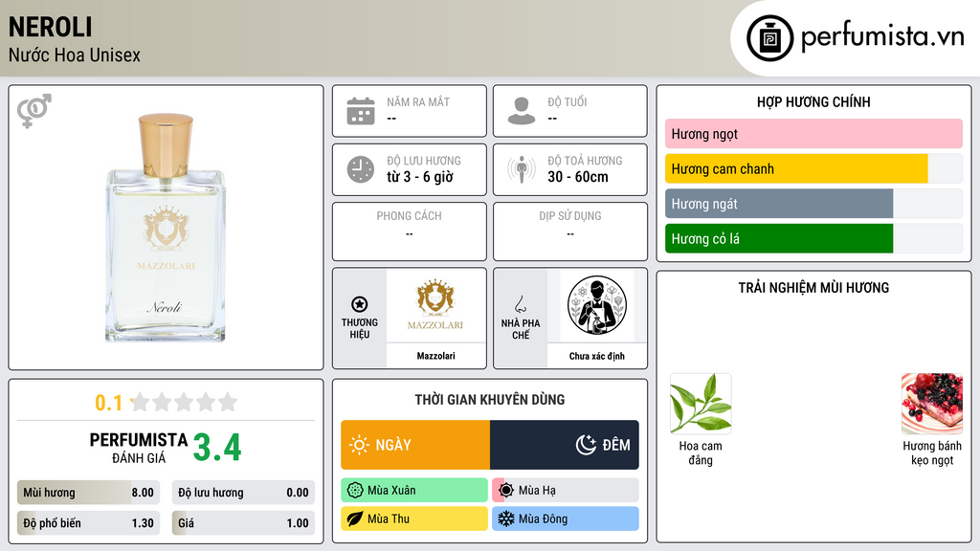980x551 pixels.
Task: Click the Neroli bottle product image
Action: pyautogui.click(x=166, y=228)
